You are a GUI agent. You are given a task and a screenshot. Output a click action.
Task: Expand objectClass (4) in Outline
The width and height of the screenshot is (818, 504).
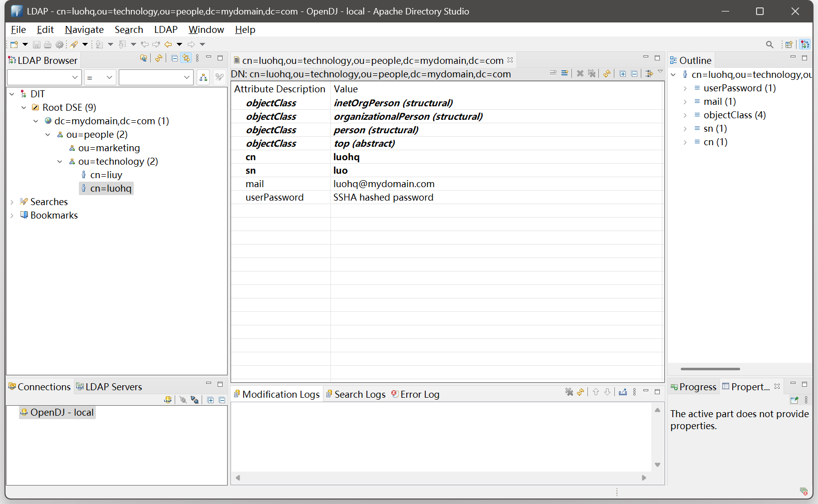point(685,115)
